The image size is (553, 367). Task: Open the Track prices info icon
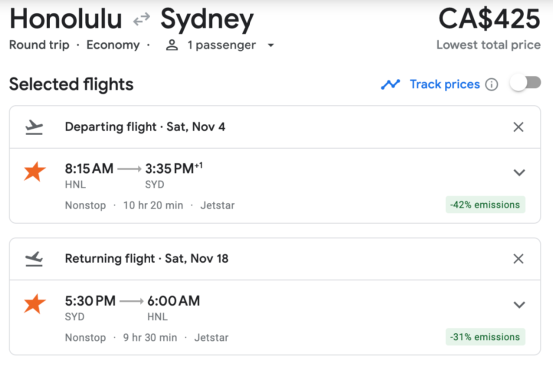[x=491, y=84]
